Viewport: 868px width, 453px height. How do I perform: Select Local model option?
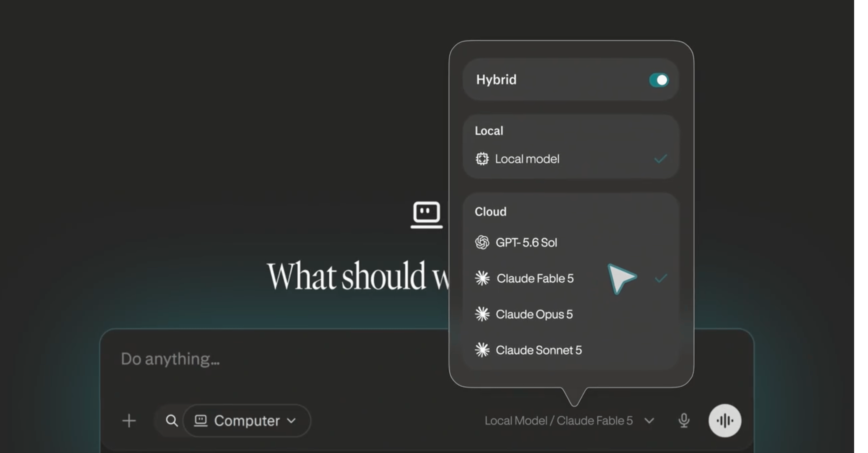point(570,159)
